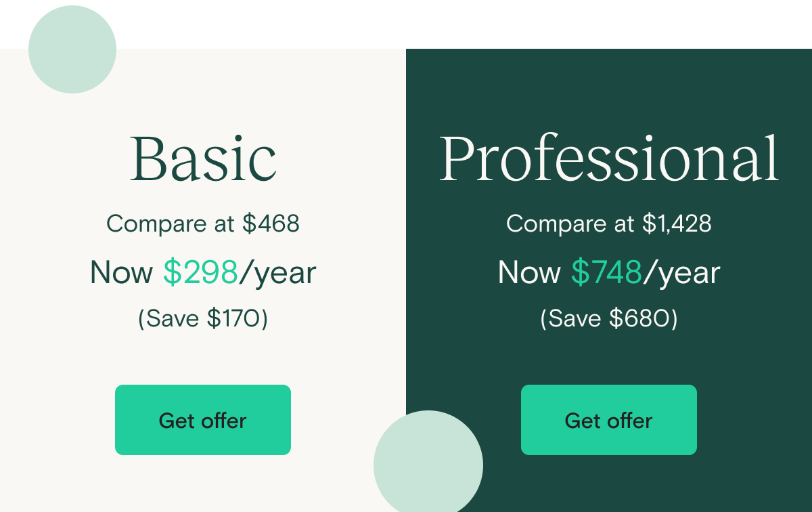
Task: Click the top-left decorative circle
Action: (72, 49)
